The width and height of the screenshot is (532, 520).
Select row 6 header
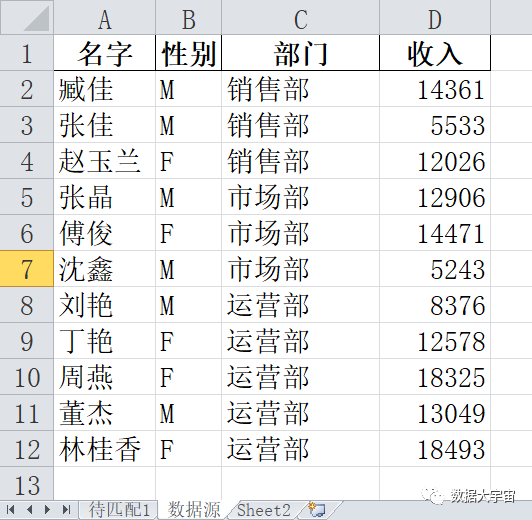pos(27,233)
